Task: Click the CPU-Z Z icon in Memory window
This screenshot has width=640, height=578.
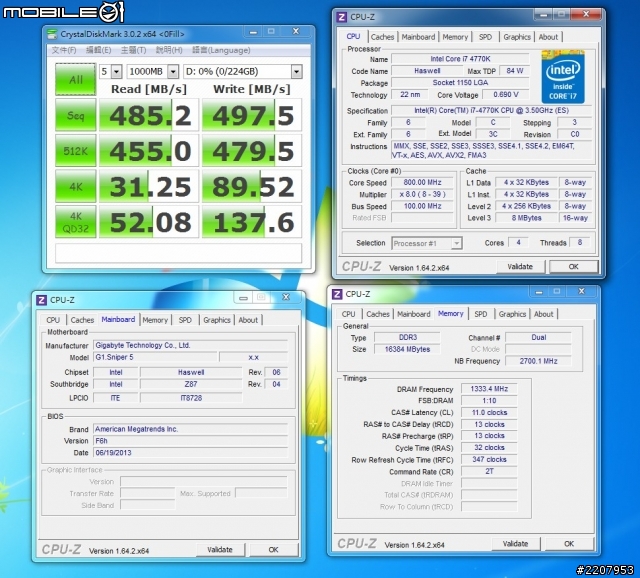Action: pyautogui.click(x=337, y=294)
